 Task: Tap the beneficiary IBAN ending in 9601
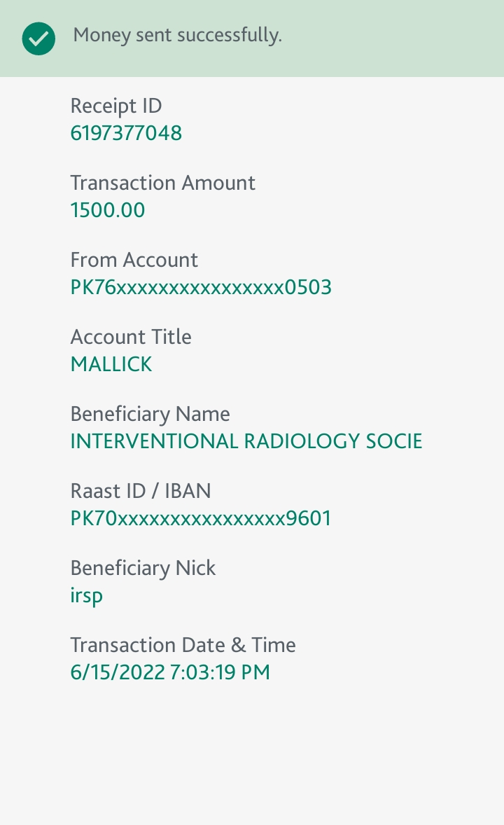[201, 518]
